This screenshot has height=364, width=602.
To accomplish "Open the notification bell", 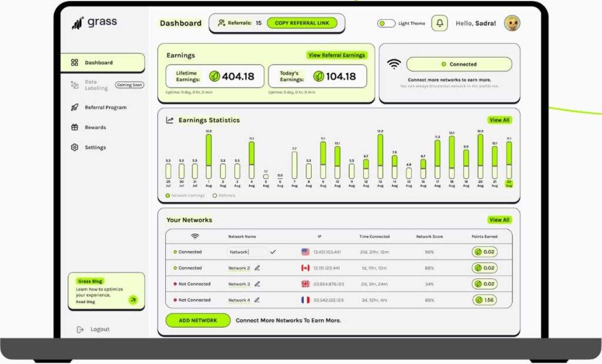I will click(x=440, y=23).
